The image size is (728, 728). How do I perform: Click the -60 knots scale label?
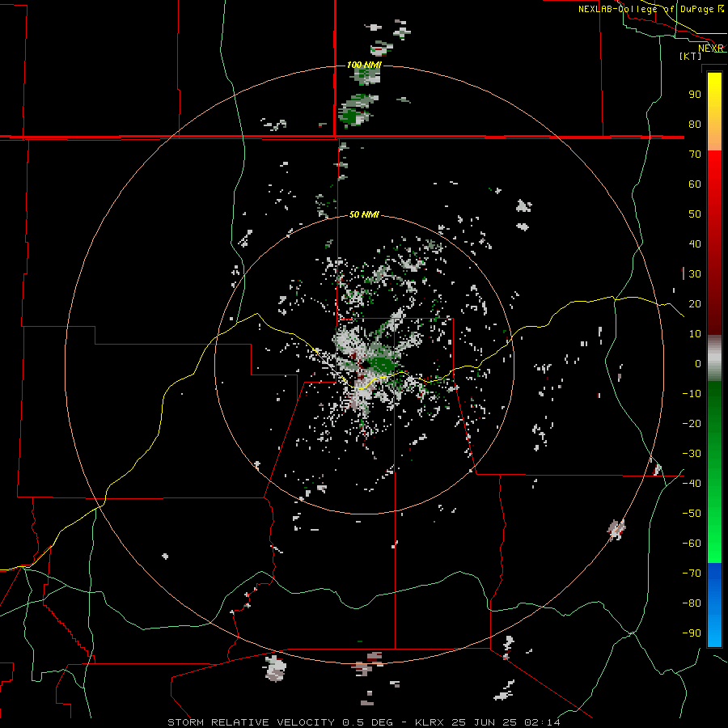pos(692,544)
